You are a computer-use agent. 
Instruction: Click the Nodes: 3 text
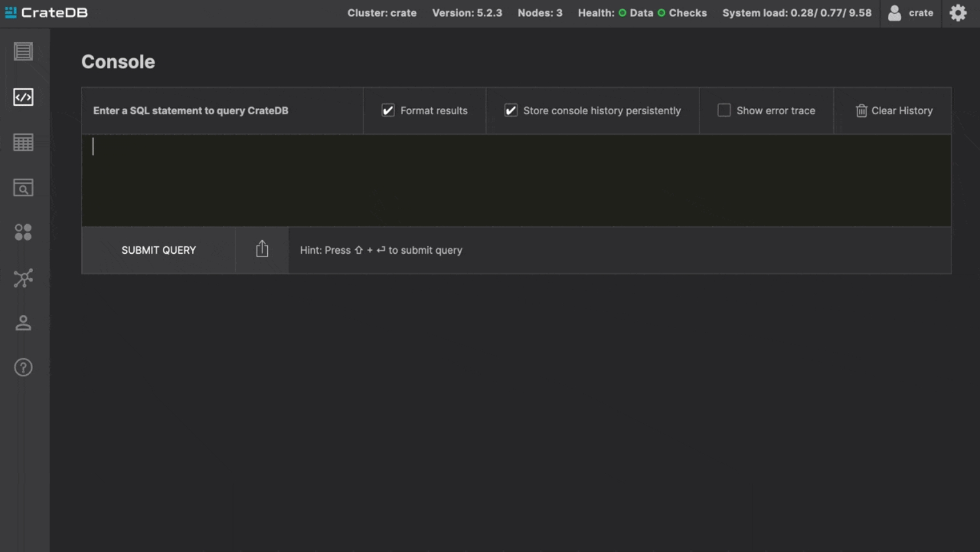point(540,13)
